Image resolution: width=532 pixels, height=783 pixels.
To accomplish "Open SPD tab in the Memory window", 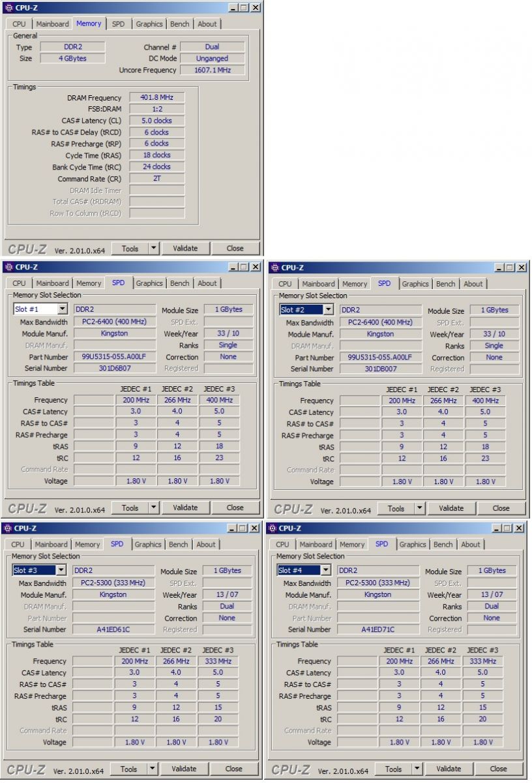I will [118, 24].
